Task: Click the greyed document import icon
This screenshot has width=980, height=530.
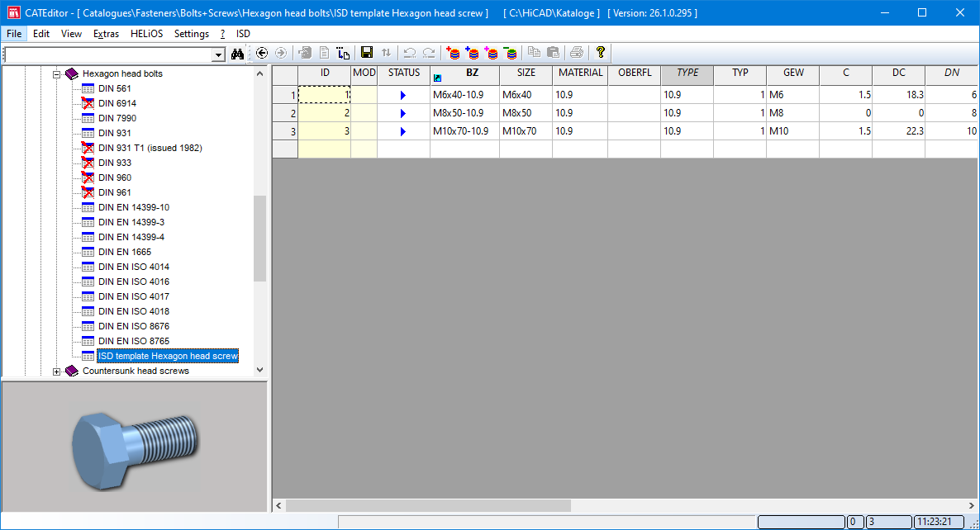Action: (305, 53)
